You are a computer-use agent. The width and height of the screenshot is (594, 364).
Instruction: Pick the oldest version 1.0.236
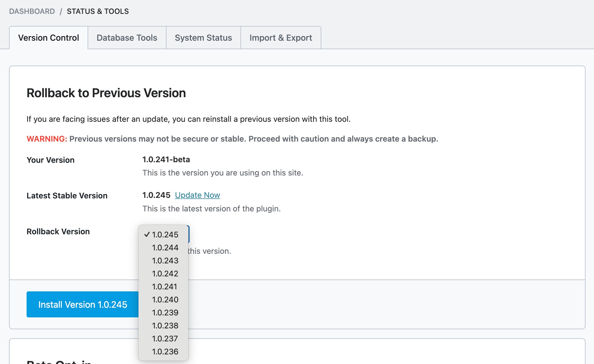click(x=165, y=352)
